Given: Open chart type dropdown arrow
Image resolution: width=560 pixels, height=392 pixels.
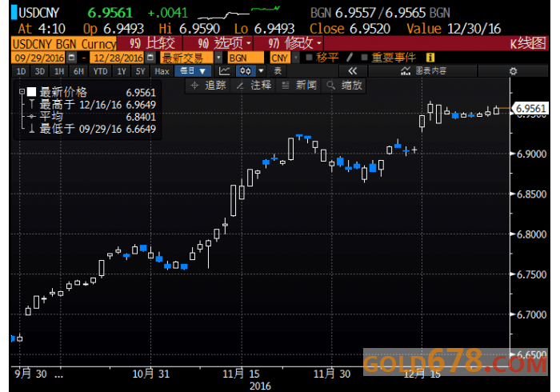Looking at the screenshot, I should (x=261, y=71).
